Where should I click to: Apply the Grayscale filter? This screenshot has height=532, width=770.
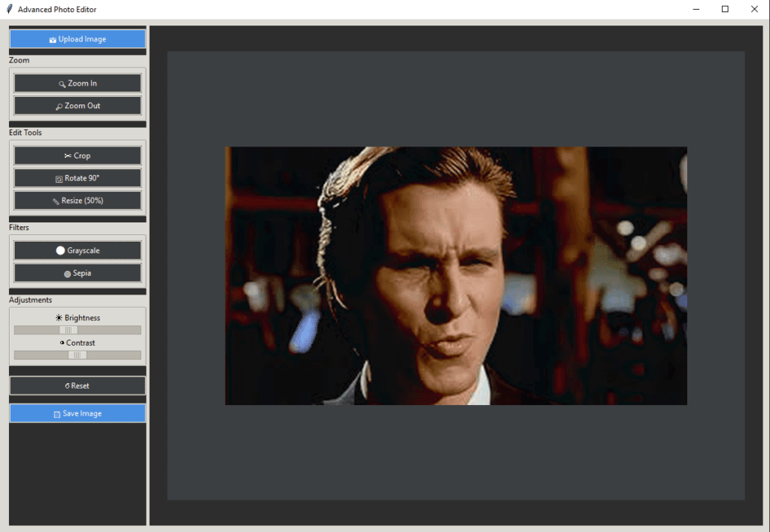tap(77, 250)
